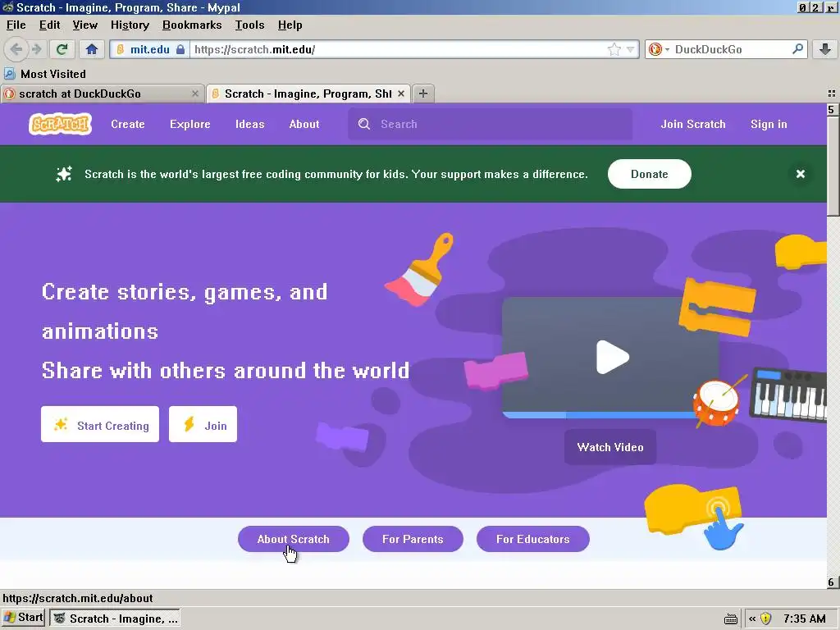
Task: Click the Scratch site Search field
Action: (491, 124)
